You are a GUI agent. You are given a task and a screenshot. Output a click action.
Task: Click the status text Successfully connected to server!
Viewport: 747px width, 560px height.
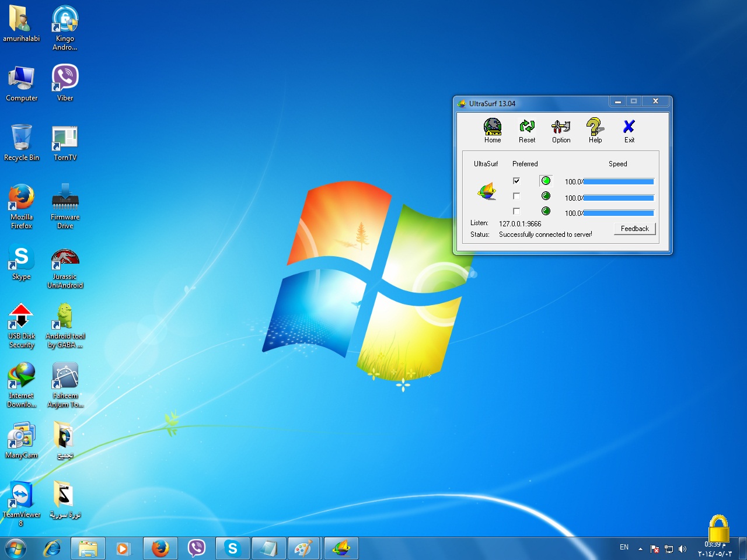(x=545, y=235)
